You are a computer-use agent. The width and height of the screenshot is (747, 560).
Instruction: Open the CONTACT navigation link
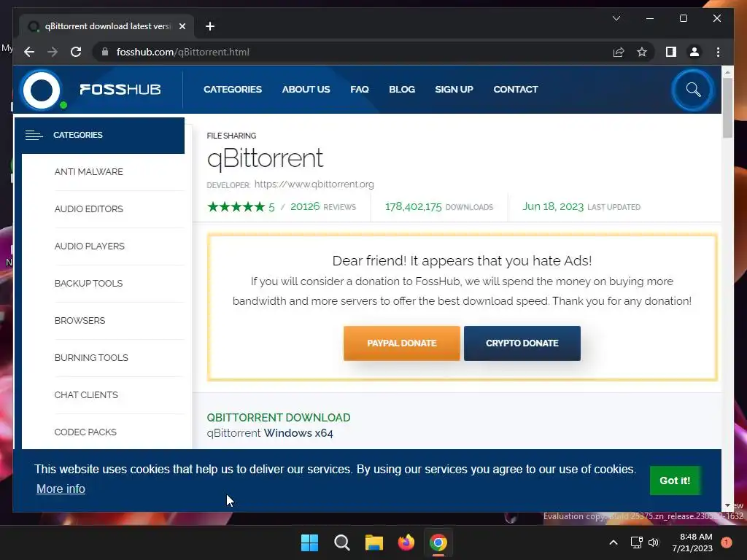pos(516,89)
